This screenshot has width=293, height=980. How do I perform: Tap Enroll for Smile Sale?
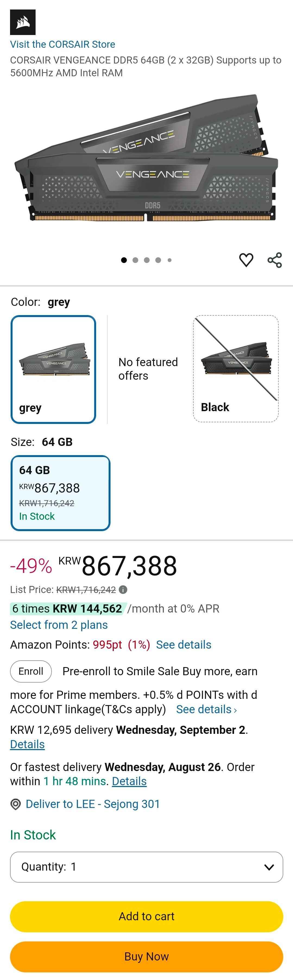click(x=31, y=671)
